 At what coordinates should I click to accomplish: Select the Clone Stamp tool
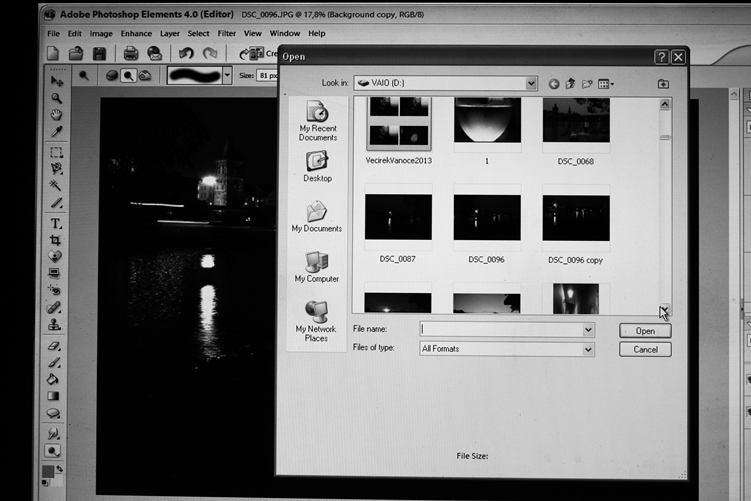[54, 325]
